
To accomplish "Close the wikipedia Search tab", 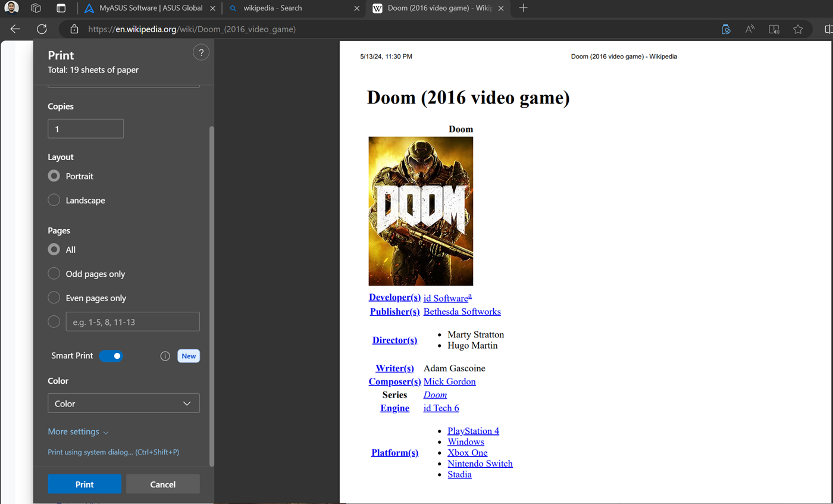I will (x=356, y=8).
